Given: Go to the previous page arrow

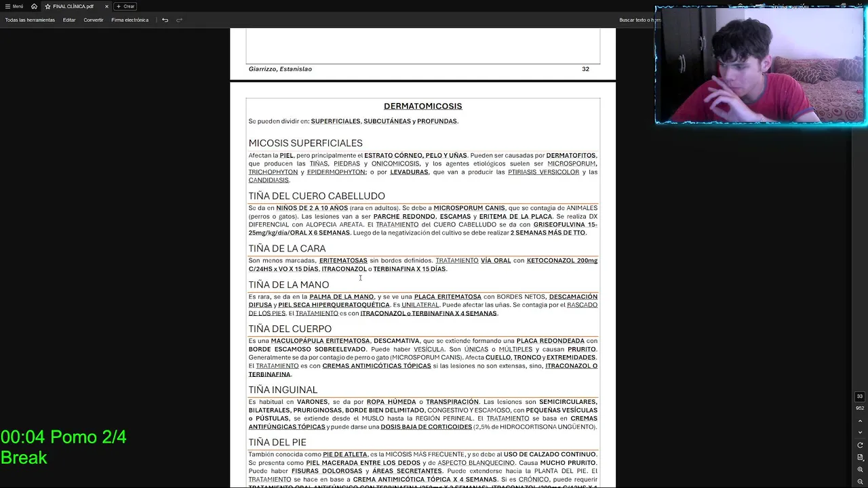Looking at the screenshot, I should point(860,421).
